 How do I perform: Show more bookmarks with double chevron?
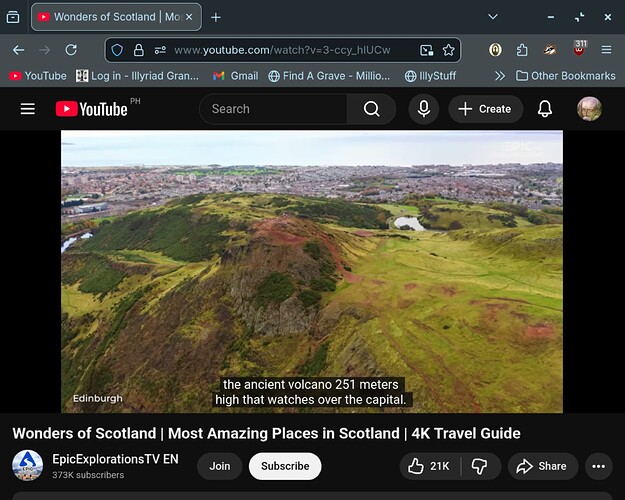click(499, 76)
